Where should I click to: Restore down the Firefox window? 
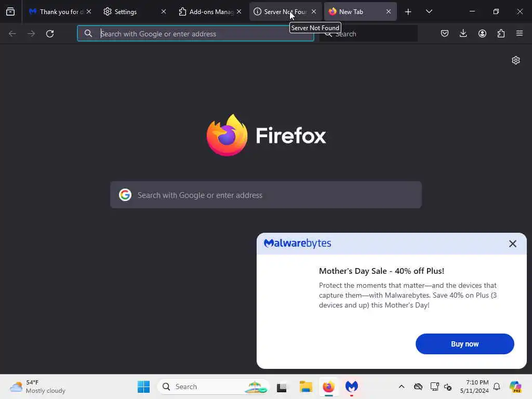[x=496, y=11]
